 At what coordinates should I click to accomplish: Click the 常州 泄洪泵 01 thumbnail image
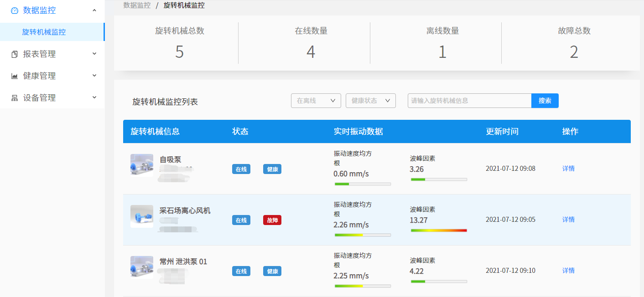click(x=142, y=267)
